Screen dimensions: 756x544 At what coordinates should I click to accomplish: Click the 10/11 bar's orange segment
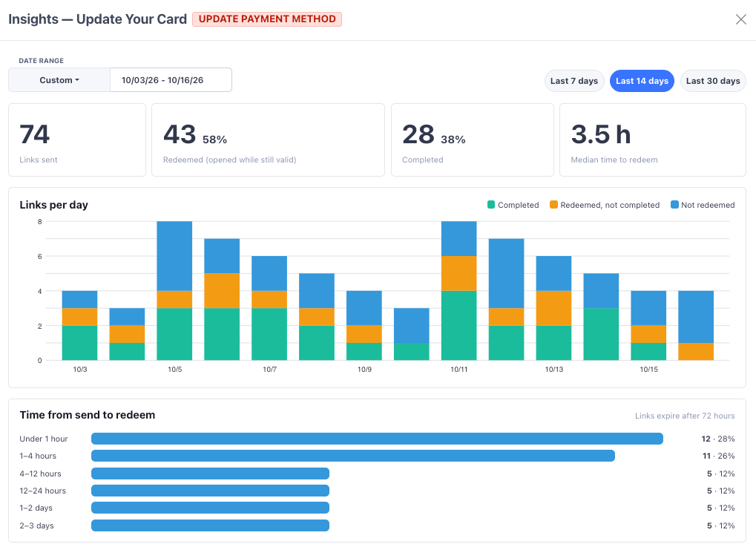pos(459,273)
